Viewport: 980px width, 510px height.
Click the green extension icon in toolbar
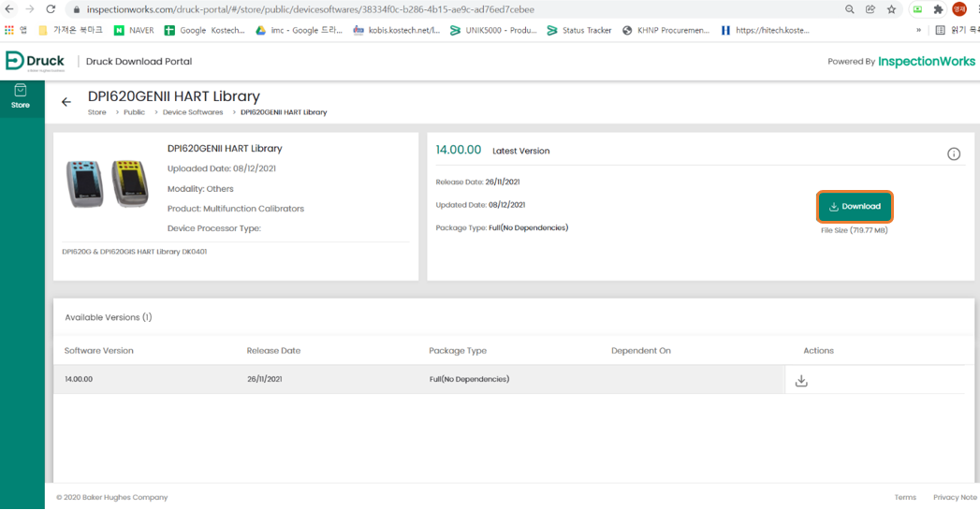tap(917, 9)
